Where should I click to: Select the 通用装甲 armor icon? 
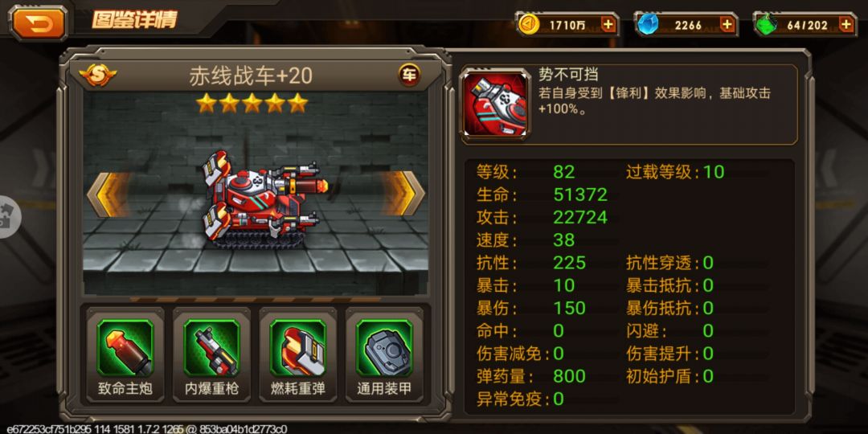coord(384,348)
